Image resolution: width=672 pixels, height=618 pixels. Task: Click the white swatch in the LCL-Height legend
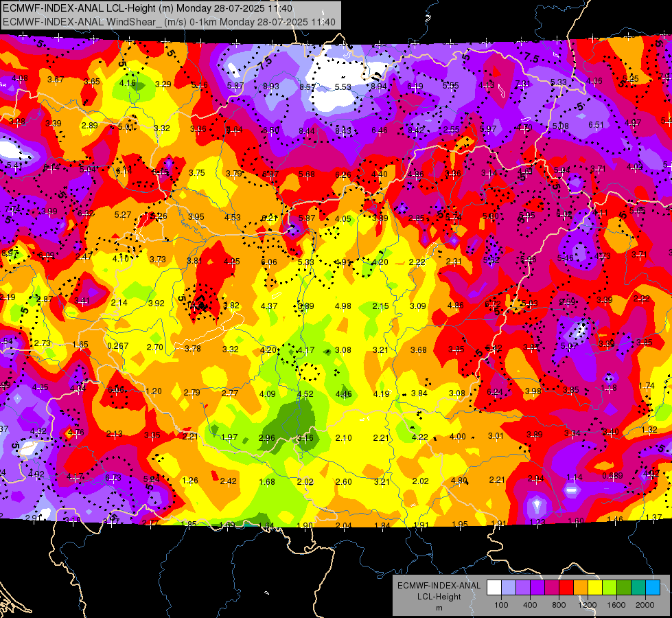(x=494, y=588)
